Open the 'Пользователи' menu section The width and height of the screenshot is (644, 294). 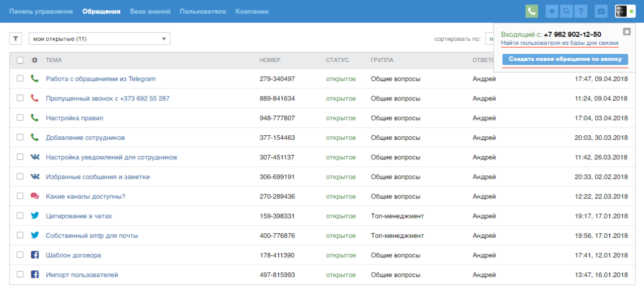(203, 11)
